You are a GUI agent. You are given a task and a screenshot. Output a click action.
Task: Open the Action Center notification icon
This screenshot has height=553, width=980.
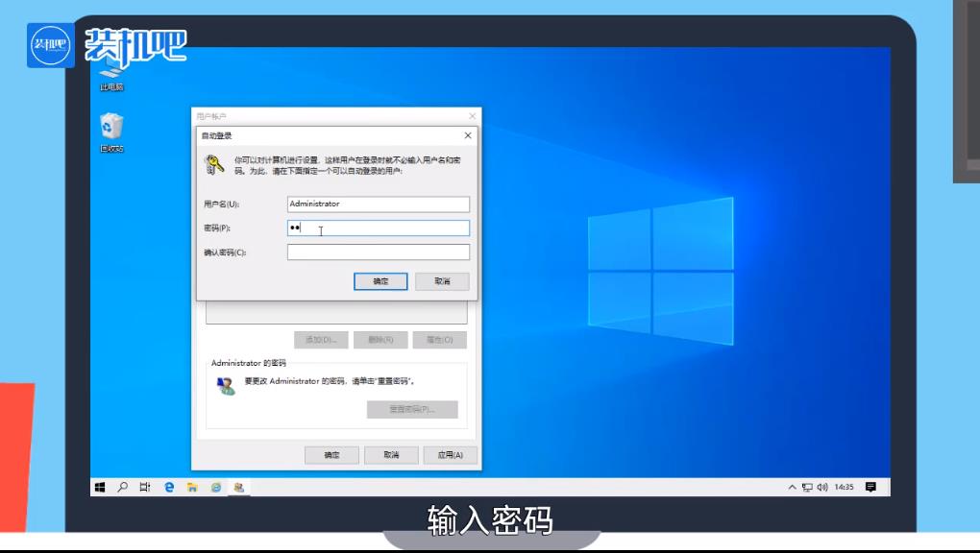click(x=870, y=487)
